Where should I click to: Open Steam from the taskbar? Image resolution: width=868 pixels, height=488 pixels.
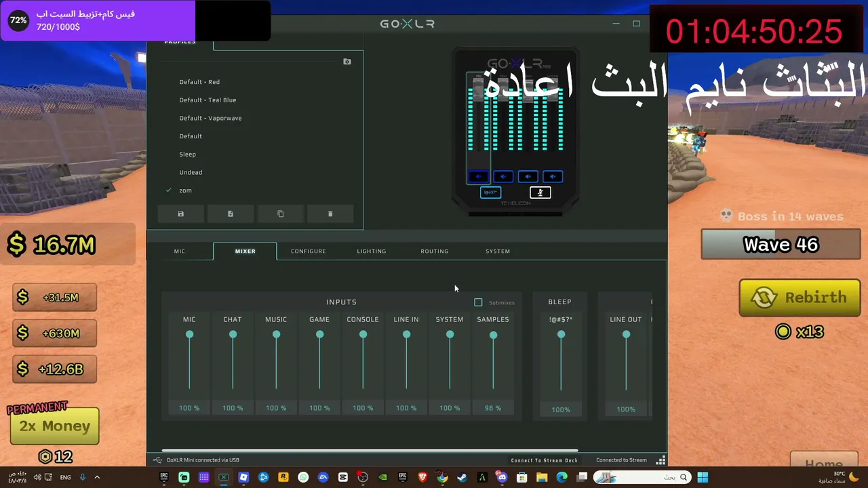pos(462,477)
